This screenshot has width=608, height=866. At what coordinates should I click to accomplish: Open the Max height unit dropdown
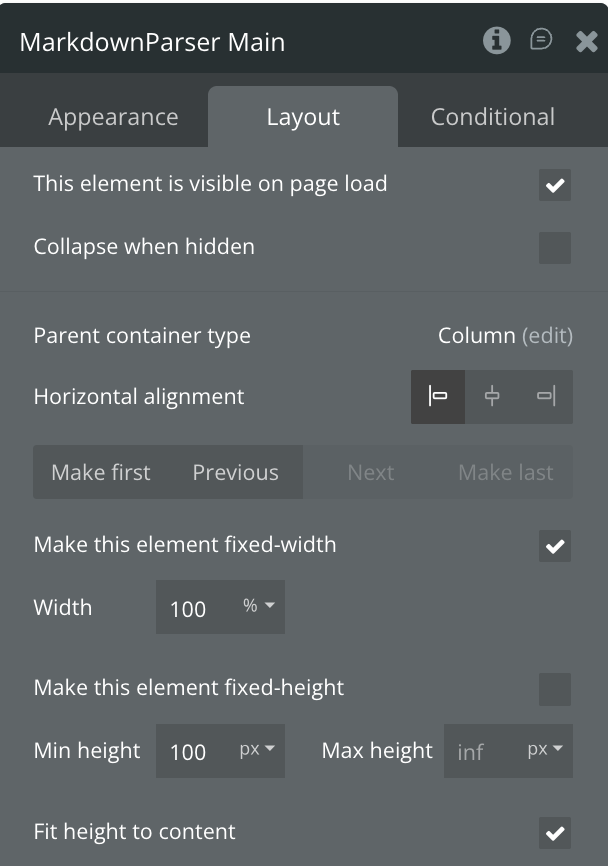[x=545, y=750]
